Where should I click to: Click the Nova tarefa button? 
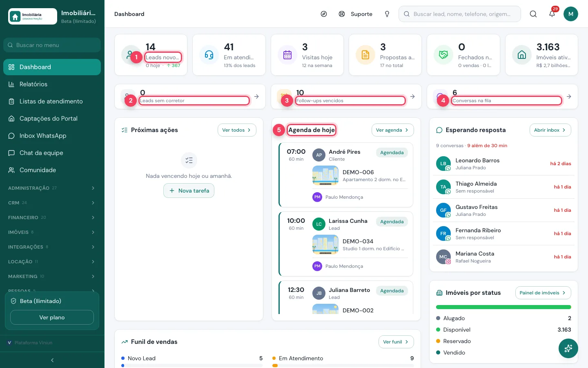tap(189, 191)
